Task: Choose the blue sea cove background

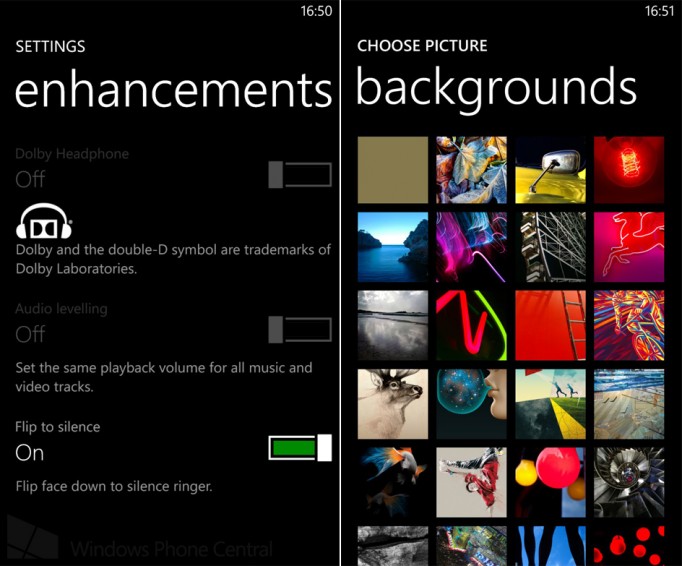Action: coord(393,247)
